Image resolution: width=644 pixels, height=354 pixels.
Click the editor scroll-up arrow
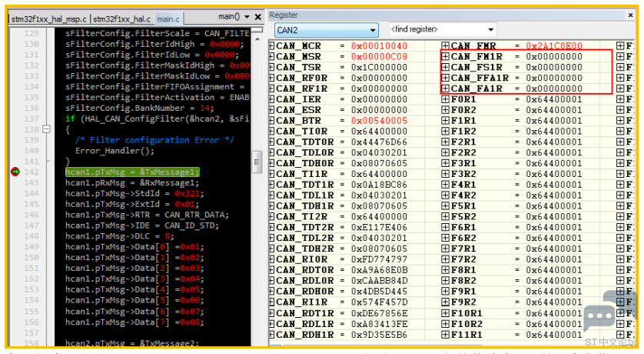pyautogui.click(x=257, y=39)
